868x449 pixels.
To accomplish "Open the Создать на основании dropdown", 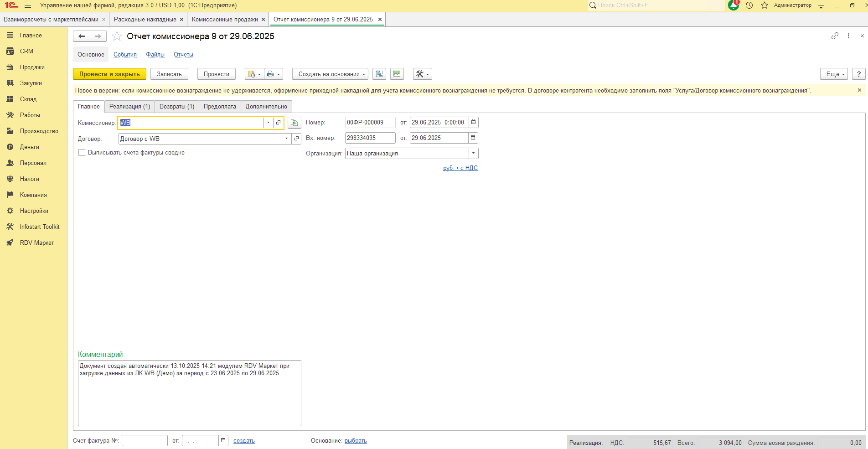I will pyautogui.click(x=330, y=74).
